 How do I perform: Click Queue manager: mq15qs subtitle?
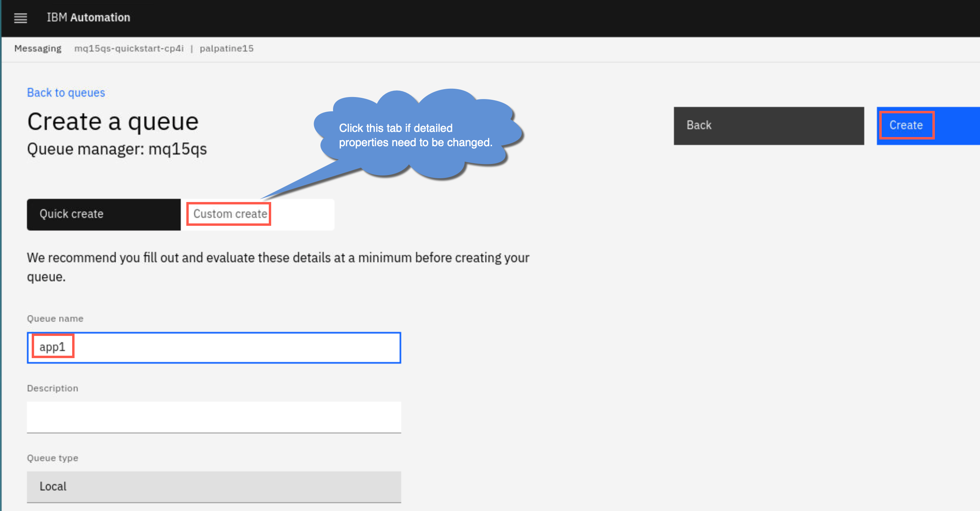pos(117,149)
